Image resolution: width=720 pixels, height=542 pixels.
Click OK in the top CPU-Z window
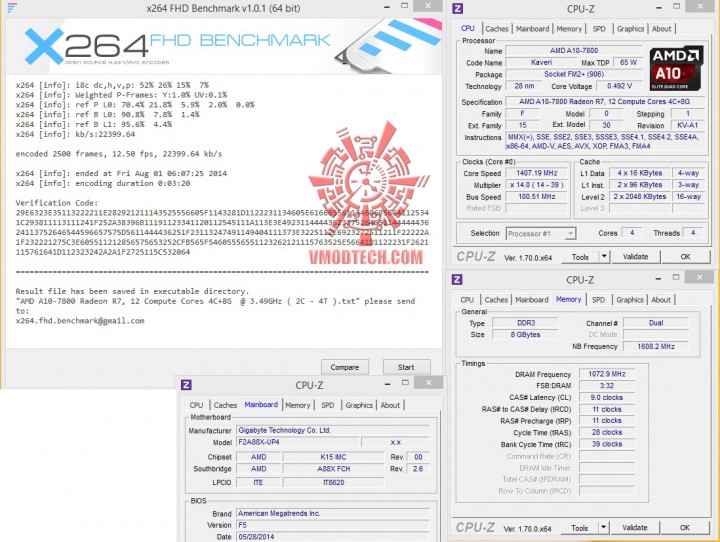(x=685, y=256)
